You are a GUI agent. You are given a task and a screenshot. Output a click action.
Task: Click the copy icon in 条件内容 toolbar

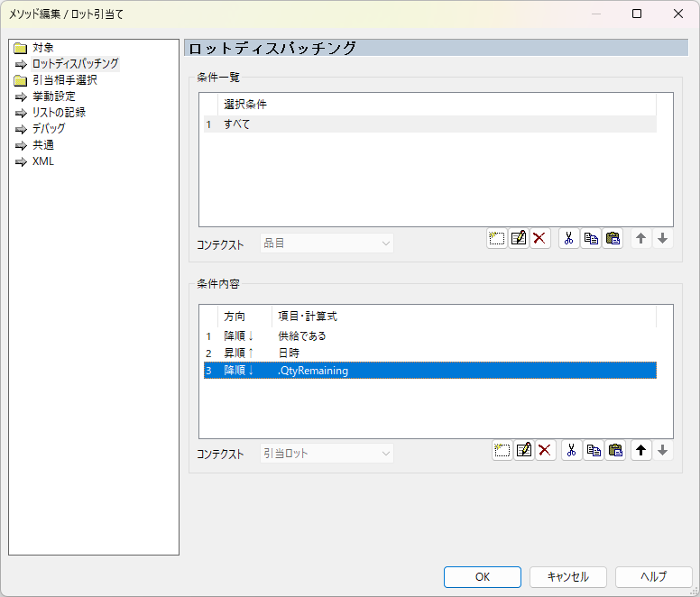click(593, 451)
